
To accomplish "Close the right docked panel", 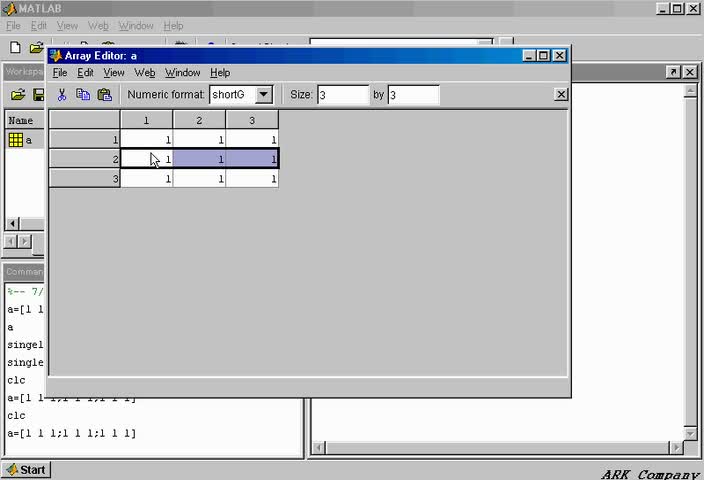I will click(x=690, y=72).
